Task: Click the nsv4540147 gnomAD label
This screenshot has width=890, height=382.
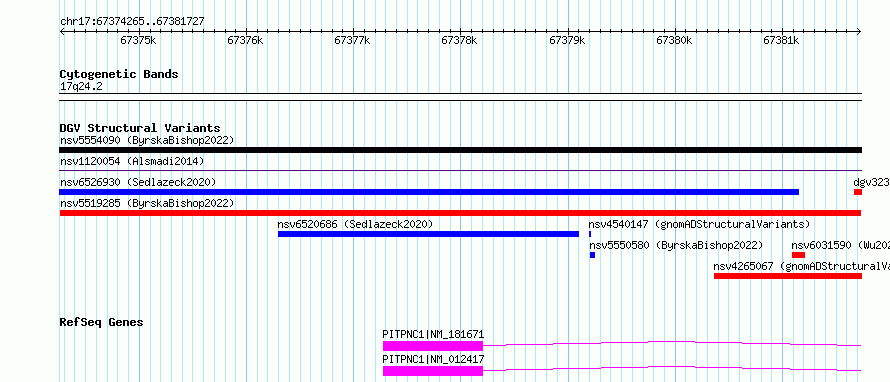Action: [699, 224]
